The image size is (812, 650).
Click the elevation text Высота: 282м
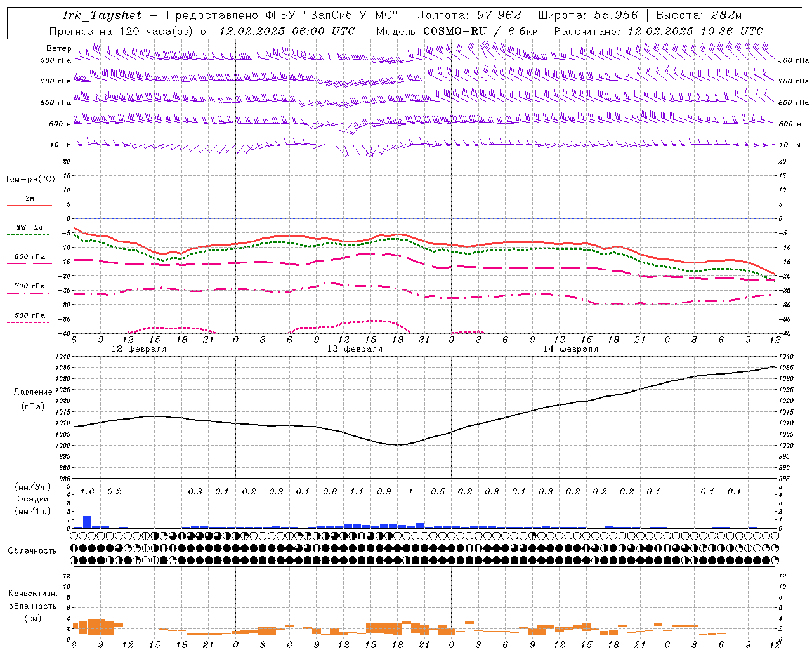[699, 15]
